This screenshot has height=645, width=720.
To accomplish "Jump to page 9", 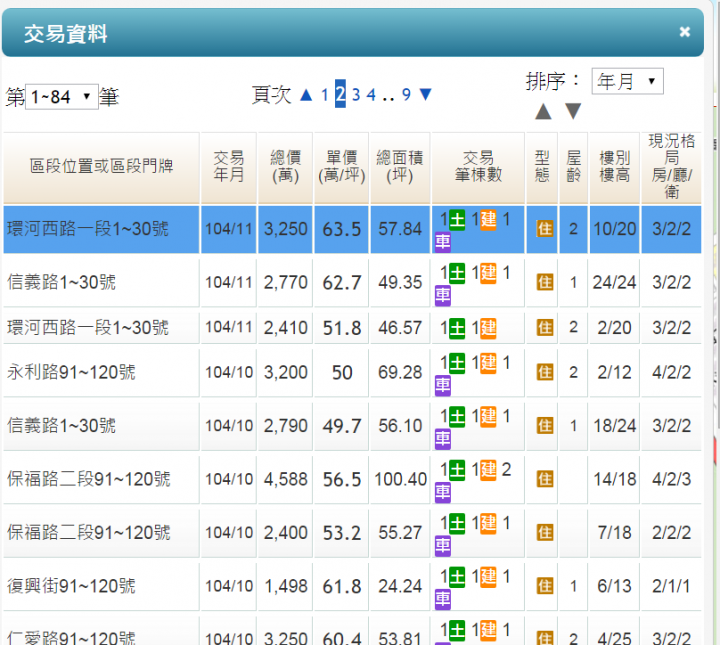I will click(x=406, y=95).
